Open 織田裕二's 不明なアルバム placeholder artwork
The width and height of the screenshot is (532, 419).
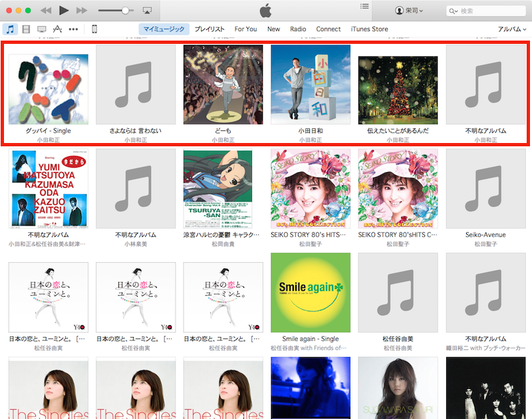pyautogui.click(x=486, y=293)
